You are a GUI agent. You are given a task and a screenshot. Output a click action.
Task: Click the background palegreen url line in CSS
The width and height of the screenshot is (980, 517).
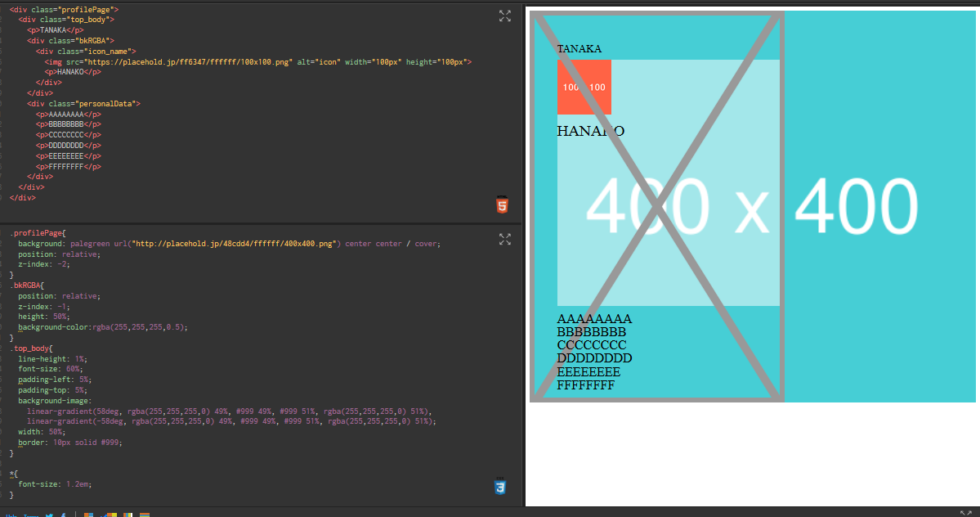tap(230, 244)
